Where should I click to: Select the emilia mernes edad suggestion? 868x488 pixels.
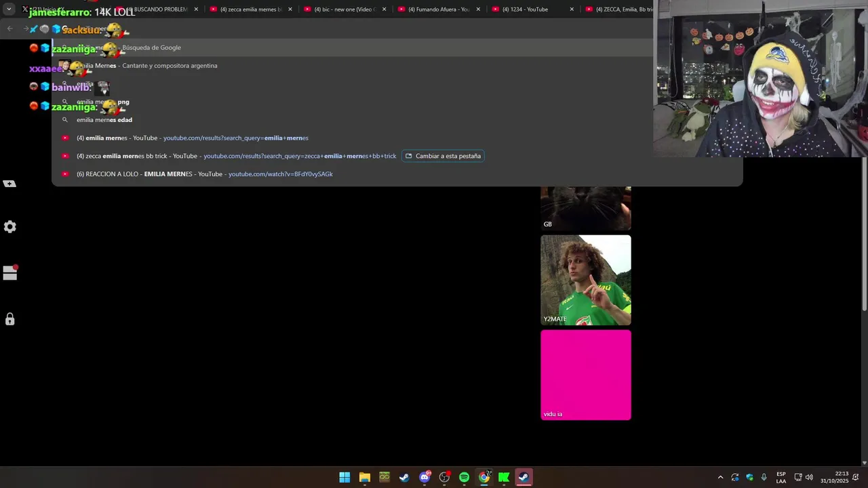pos(397,120)
